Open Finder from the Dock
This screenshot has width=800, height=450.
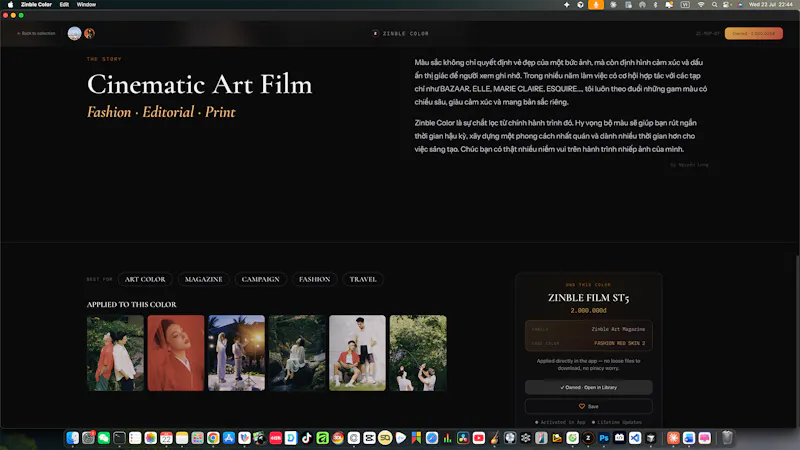click(72, 438)
